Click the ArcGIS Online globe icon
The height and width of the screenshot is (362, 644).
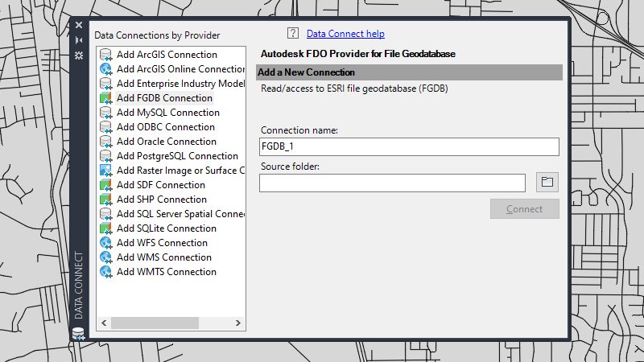pyautogui.click(x=106, y=69)
